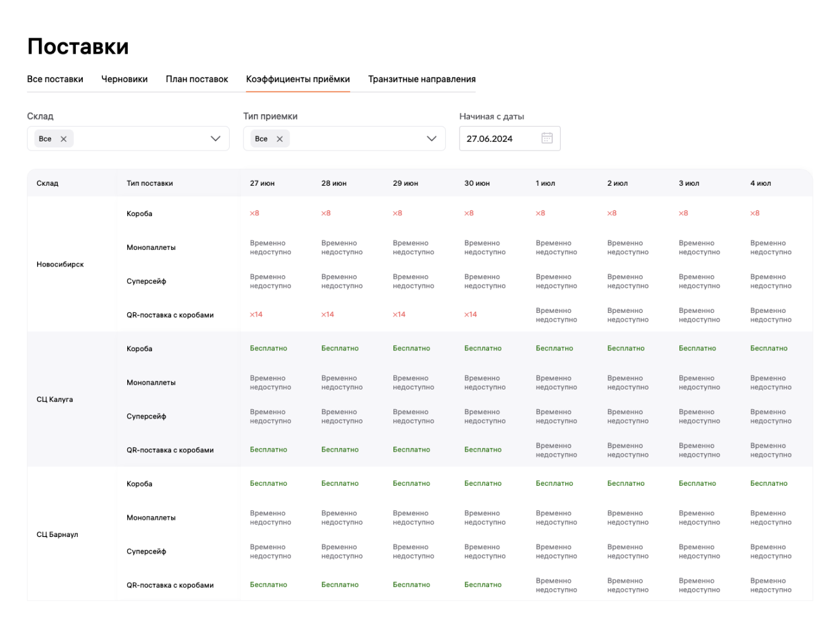Click Короба row label for СЦ Барнаул
The image size is (840, 637).
(139, 484)
